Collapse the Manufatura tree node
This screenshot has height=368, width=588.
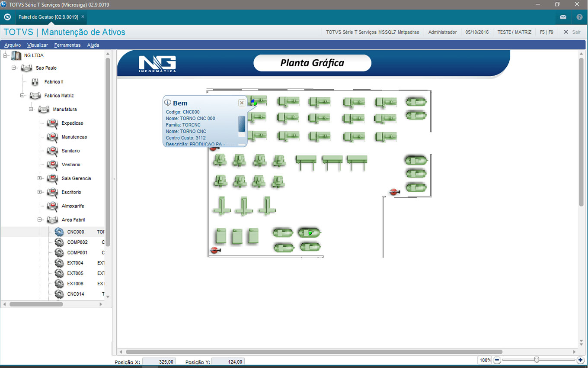click(31, 110)
